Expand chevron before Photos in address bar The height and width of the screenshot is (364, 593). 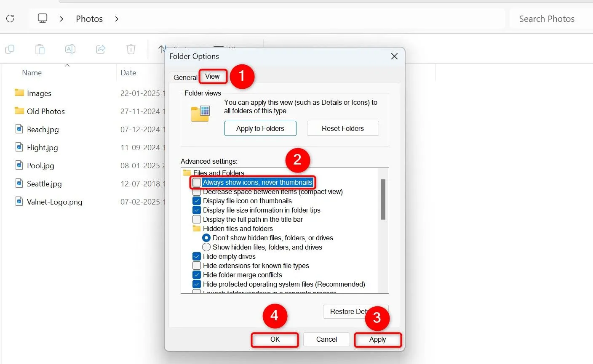tap(61, 19)
